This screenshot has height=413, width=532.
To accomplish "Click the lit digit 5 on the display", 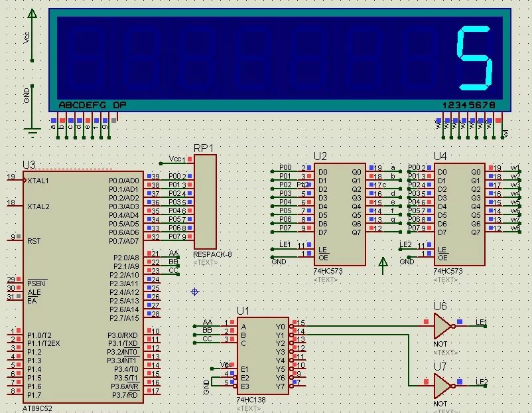I will click(475, 58).
